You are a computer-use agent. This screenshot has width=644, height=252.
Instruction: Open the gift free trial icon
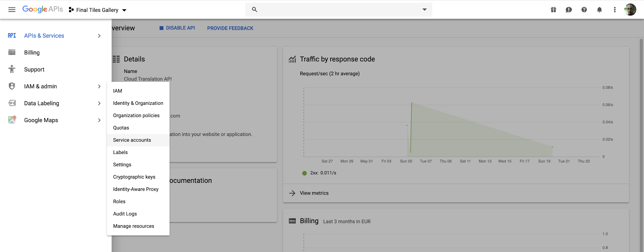click(x=553, y=10)
